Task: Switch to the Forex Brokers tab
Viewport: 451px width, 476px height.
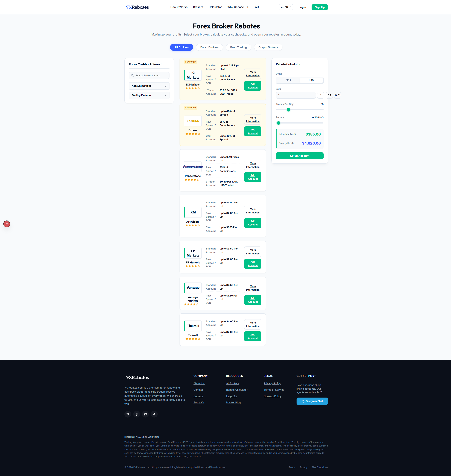Action: 209,47
